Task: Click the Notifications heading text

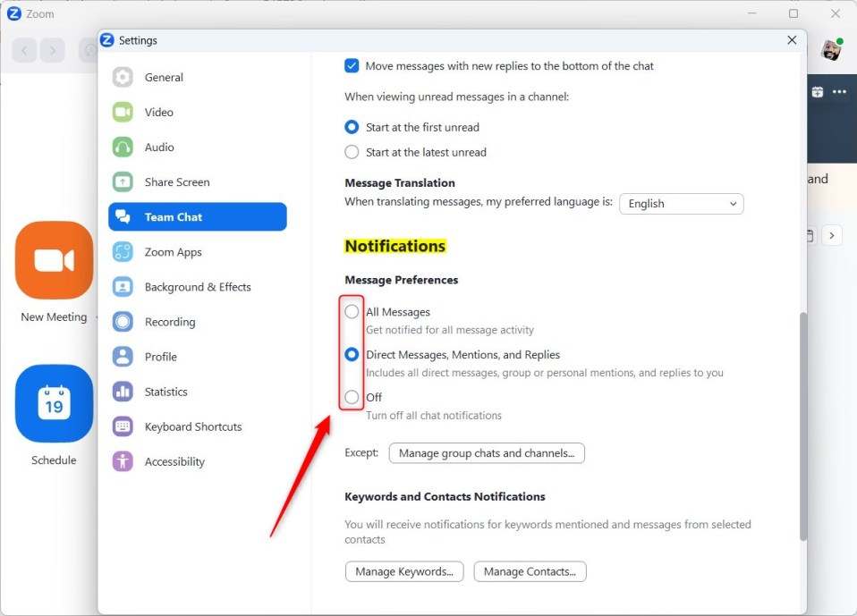Action: point(395,246)
